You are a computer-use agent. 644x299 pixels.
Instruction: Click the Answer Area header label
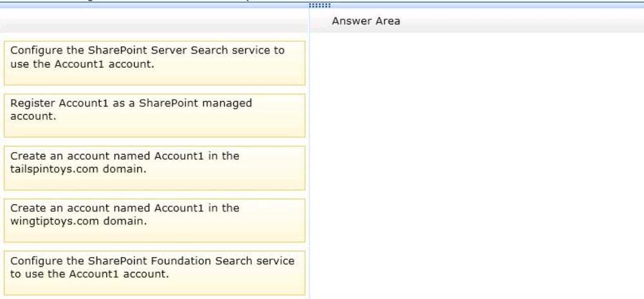[x=366, y=21]
